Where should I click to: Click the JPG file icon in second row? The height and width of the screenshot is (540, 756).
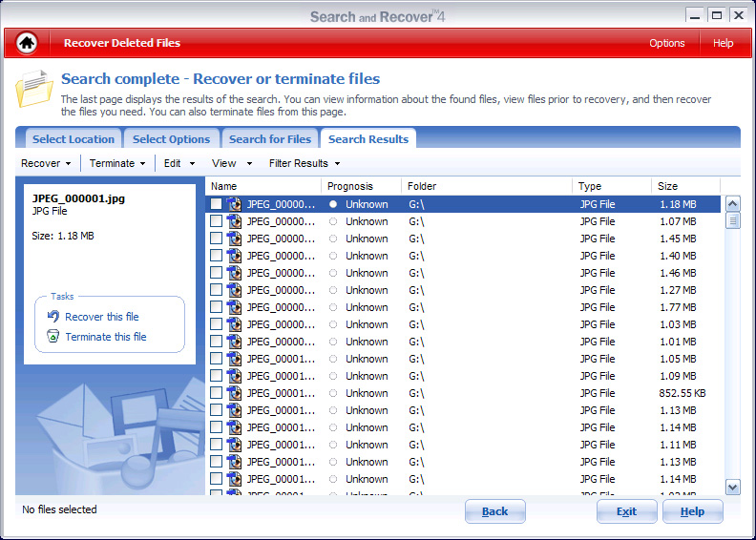coord(235,221)
